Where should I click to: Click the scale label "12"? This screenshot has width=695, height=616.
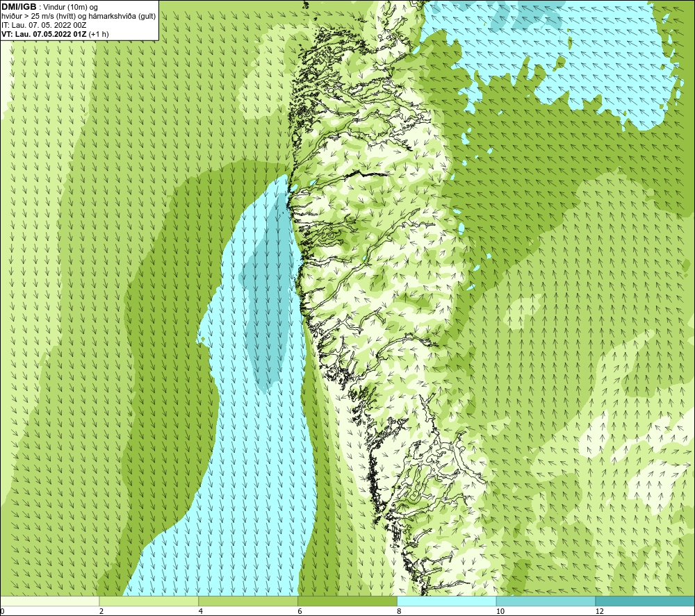pyautogui.click(x=599, y=612)
